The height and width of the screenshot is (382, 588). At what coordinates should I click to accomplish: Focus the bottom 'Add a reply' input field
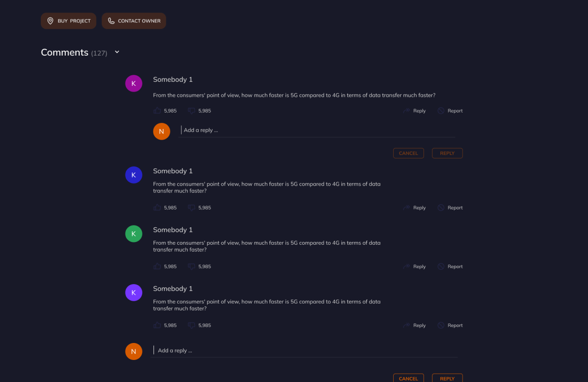pos(305,350)
